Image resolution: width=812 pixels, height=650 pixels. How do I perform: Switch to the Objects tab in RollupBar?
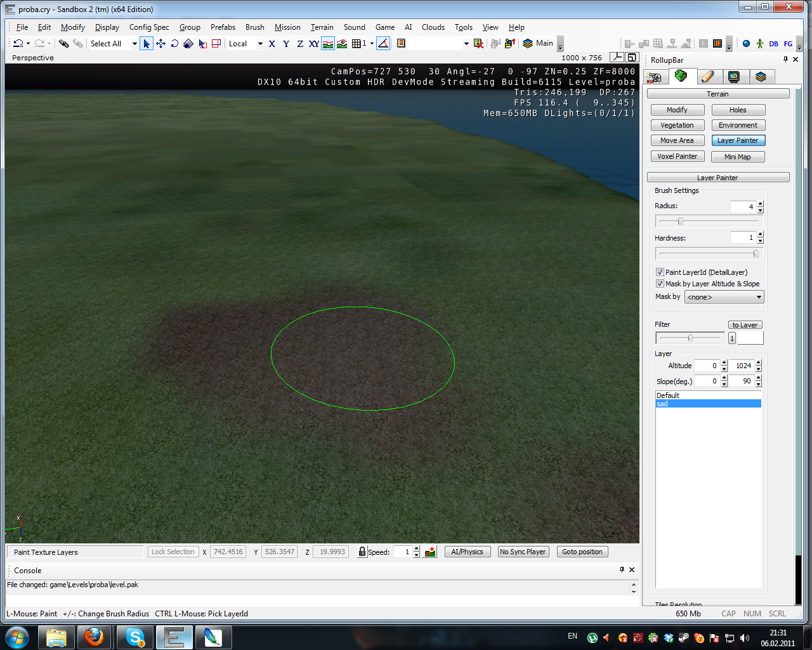click(x=655, y=77)
